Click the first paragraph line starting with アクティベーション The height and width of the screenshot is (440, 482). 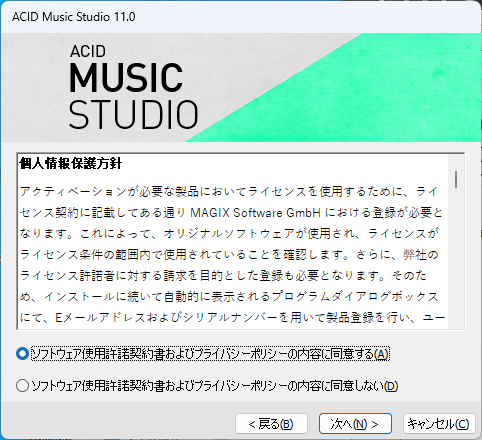coord(229,192)
